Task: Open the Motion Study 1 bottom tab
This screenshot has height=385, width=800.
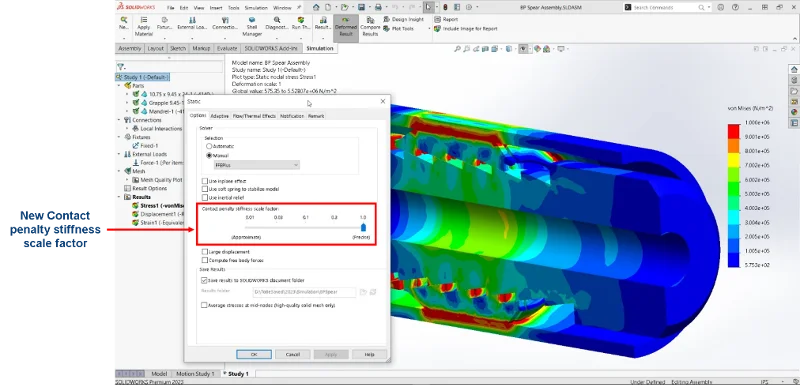Action: (x=196, y=374)
